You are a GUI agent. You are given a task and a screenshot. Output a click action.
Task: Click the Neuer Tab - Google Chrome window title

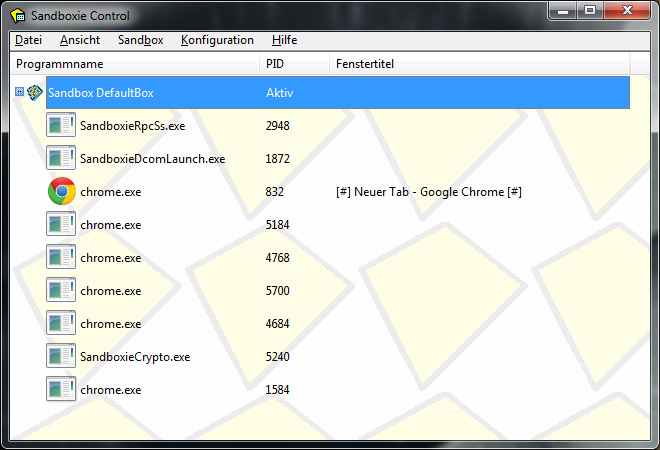[x=429, y=192]
